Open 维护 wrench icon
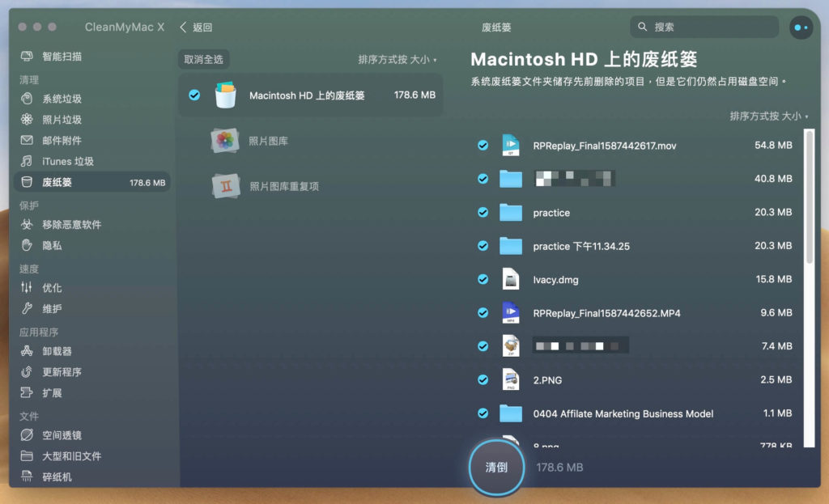829x504 pixels. click(27, 308)
